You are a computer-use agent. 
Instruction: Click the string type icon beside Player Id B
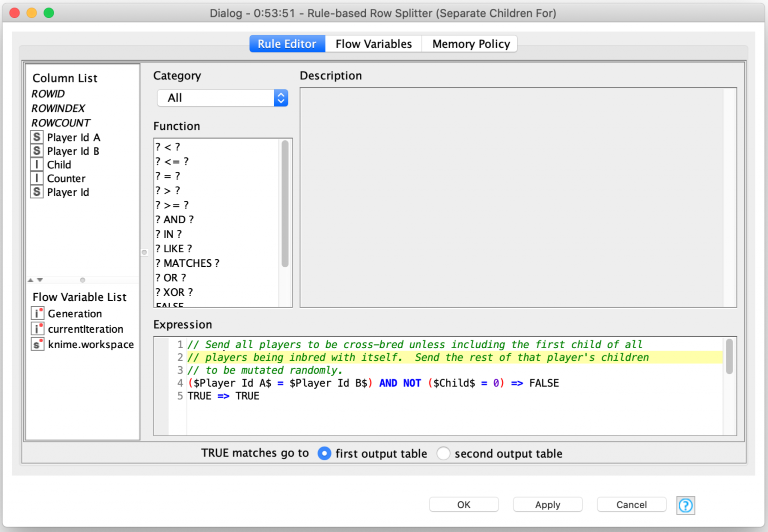(x=36, y=151)
